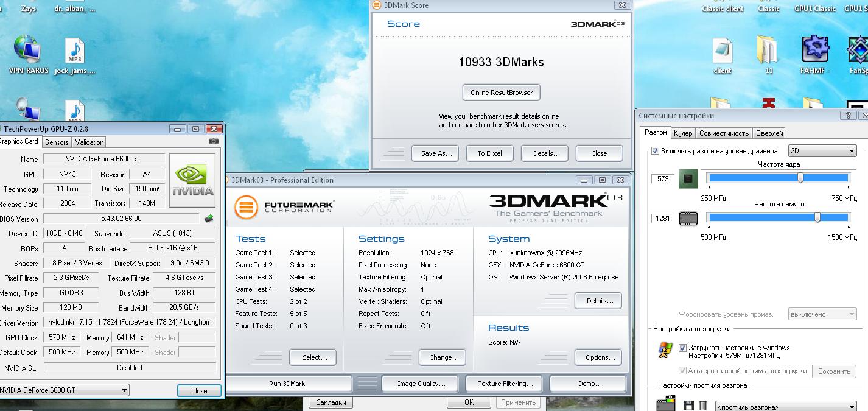Click Details button under System
Viewport: 868px width, 411px height.
[599, 301]
